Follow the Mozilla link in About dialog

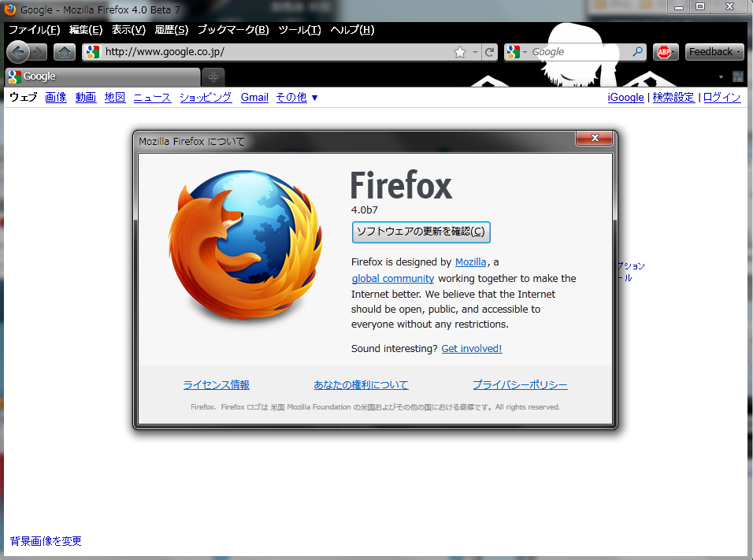pos(470,262)
